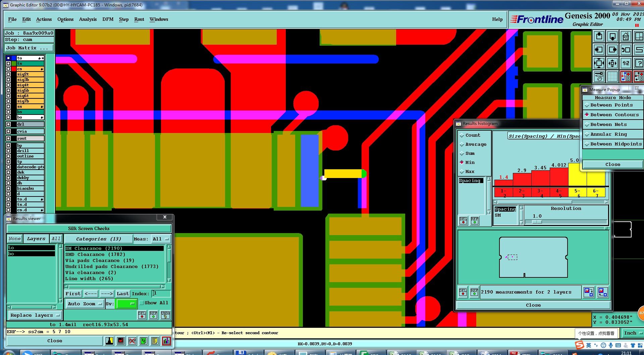
Task: Select Between Points measure mode
Action: click(612, 105)
